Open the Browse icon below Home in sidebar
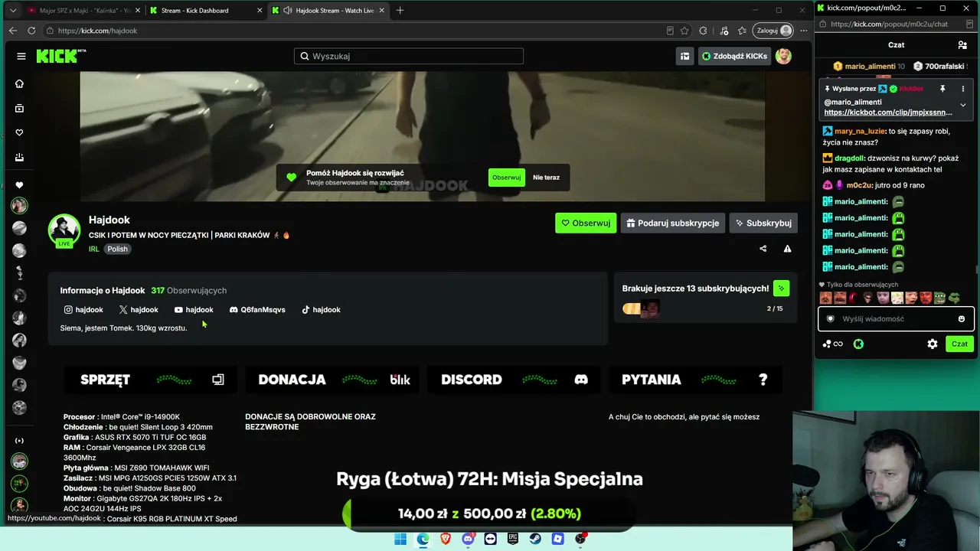The height and width of the screenshot is (551, 980). [20, 109]
